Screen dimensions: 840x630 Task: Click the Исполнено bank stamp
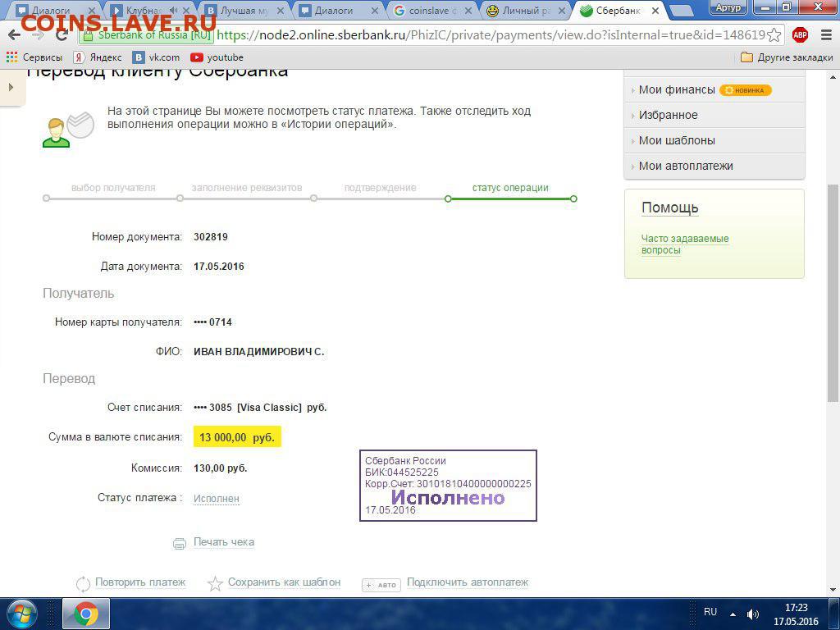coord(448,486)
